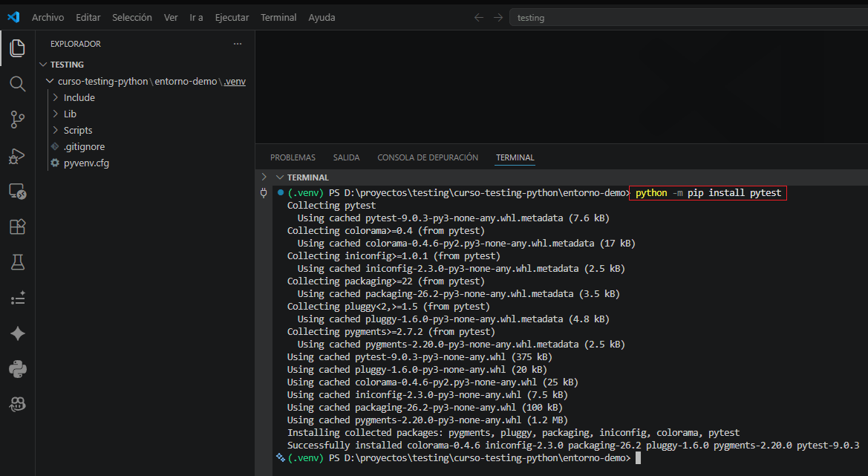Open the Copilot chat icon in activity bar
The image size is (868, 476).
point(18,405)
